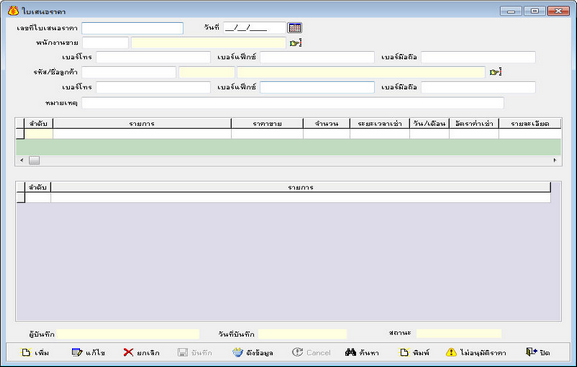Click the รายละเอียด column header

[x=530, y=123]
